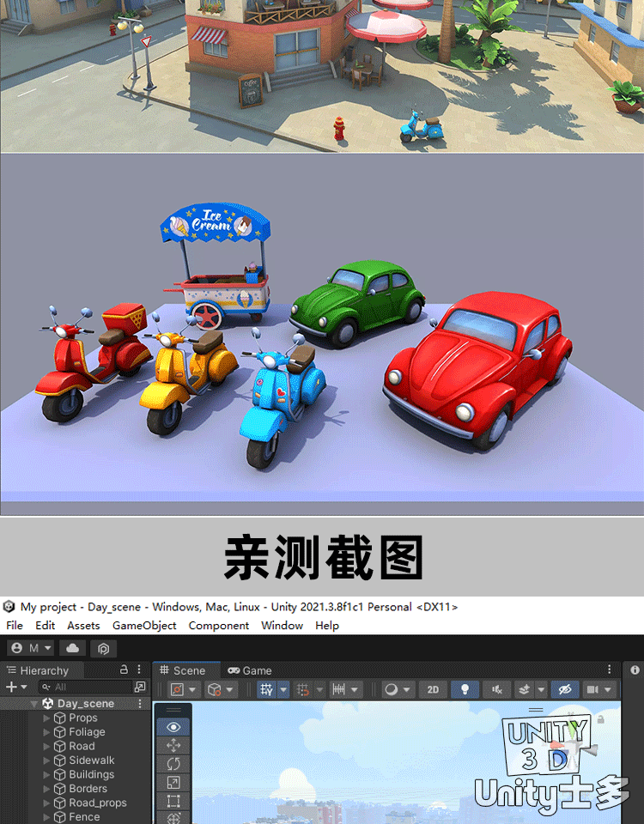Select the View (eye) tool in Scene toolbar

point(173,727)
